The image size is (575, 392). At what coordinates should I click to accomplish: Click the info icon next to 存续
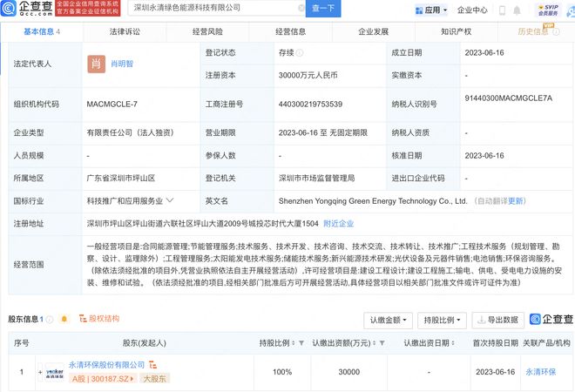tap(300, 53)
